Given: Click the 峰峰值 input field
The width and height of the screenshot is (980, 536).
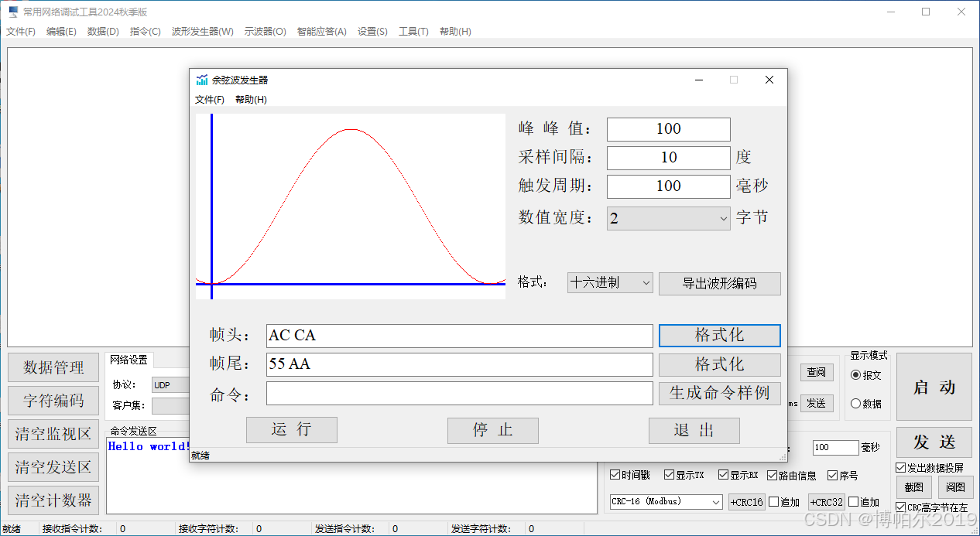Looking at the screenshot, I should pyautogui.click(x=668, y=129).
